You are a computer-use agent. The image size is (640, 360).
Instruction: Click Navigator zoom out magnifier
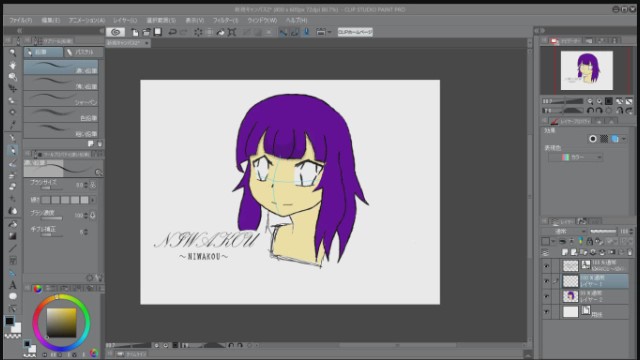tap(590, 101)
